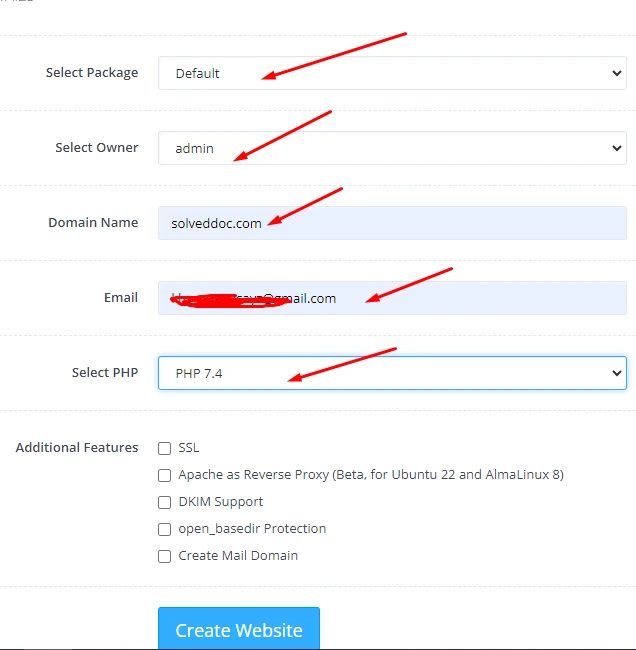The height and width of the screenshot is (650, 636).
Task: Click the "Select Owner" field label
Action: 96,148
